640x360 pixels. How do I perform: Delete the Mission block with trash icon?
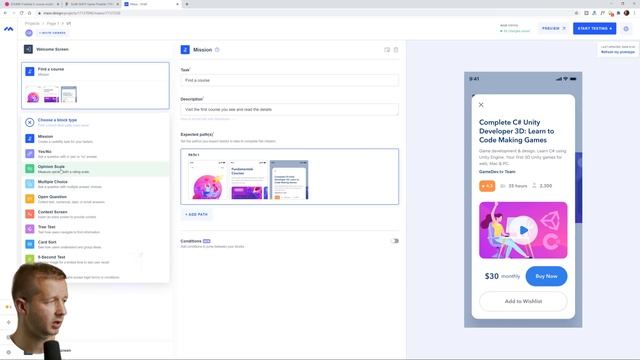396,50
